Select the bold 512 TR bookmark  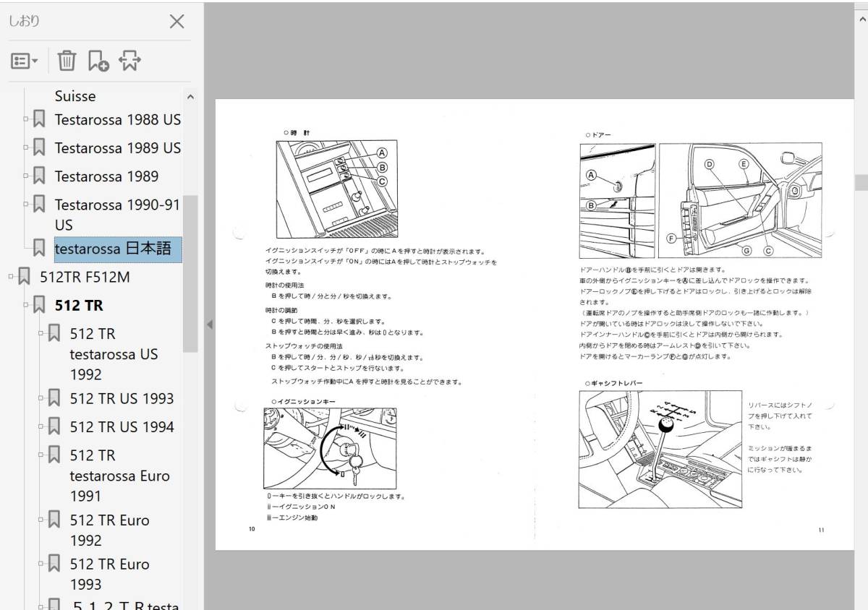[79, 305]
